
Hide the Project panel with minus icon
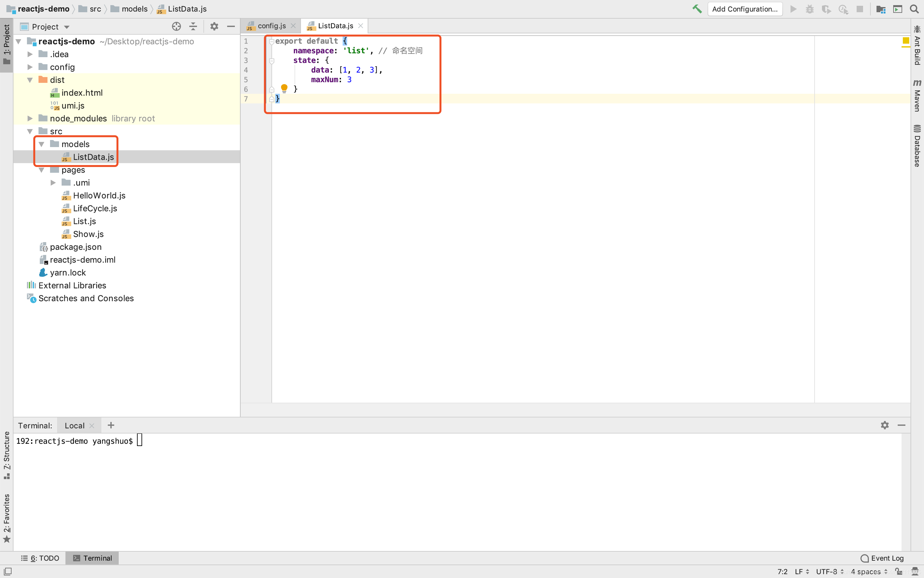231,26
